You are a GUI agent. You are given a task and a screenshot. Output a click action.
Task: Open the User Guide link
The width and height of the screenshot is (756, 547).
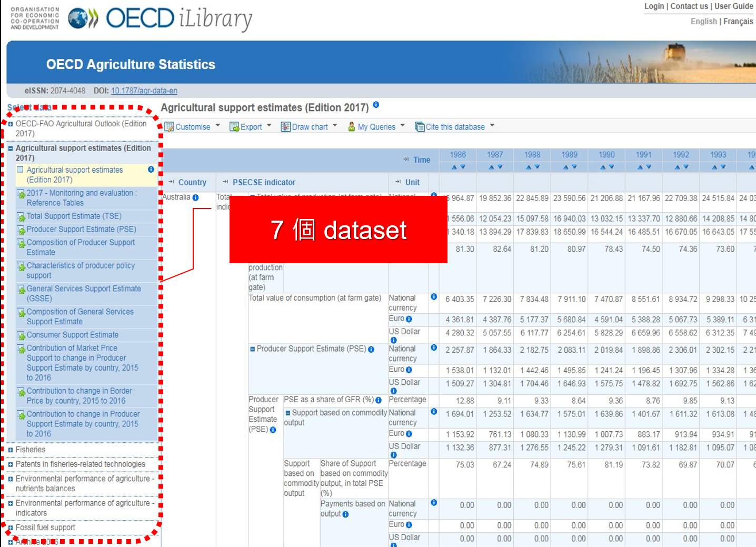733,6
